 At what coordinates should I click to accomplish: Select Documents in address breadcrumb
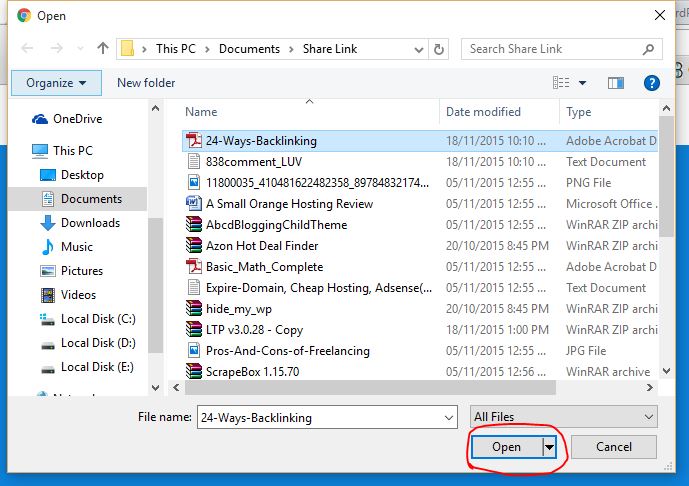pos(249,49)
